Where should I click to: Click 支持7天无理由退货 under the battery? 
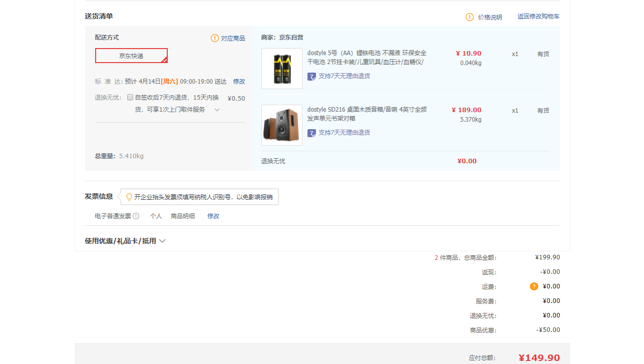345,76
